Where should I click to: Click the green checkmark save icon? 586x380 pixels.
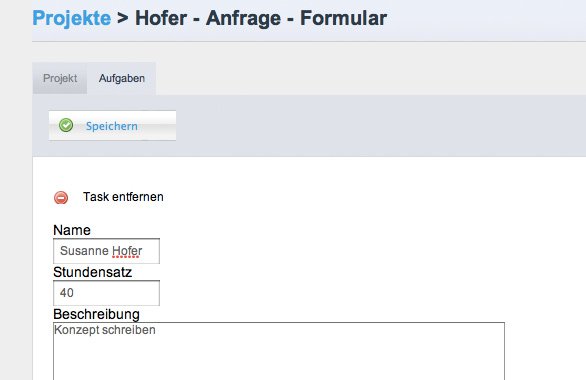tap(66, 125)
